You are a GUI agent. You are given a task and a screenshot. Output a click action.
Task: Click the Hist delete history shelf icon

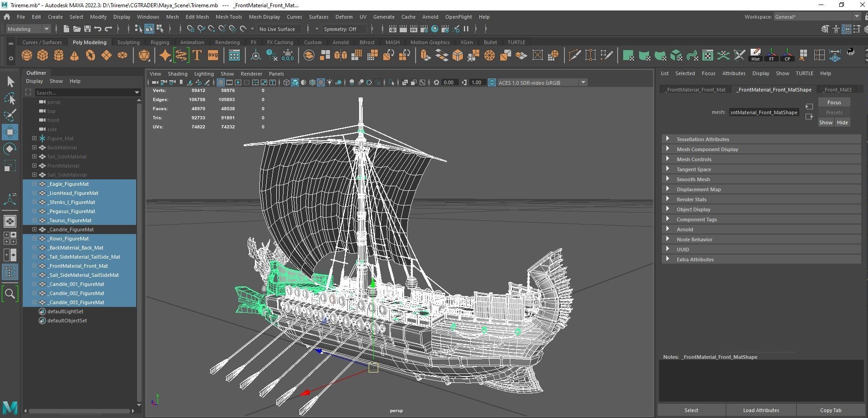(756, 56)
